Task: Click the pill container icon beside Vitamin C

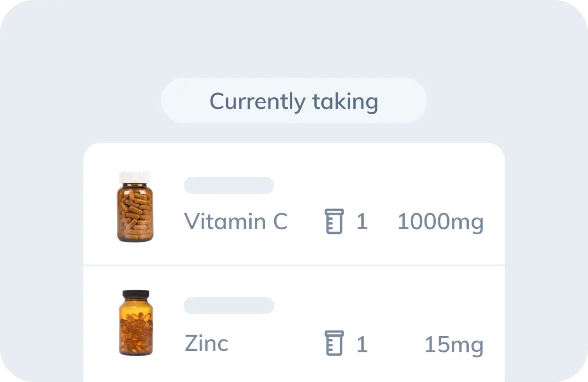Action: point(334,221)
